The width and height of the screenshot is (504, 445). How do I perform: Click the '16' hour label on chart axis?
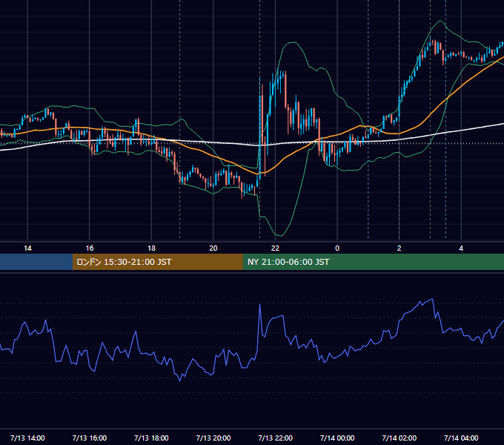90,248
